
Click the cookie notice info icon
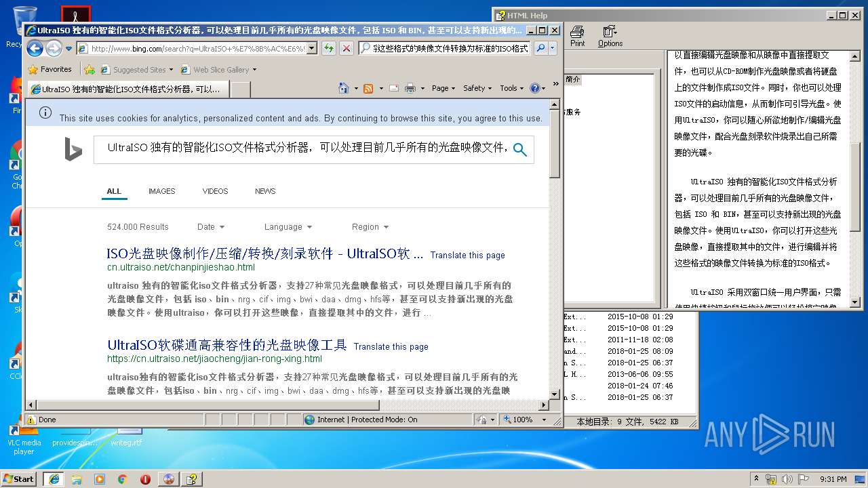(x=45, y=113)
